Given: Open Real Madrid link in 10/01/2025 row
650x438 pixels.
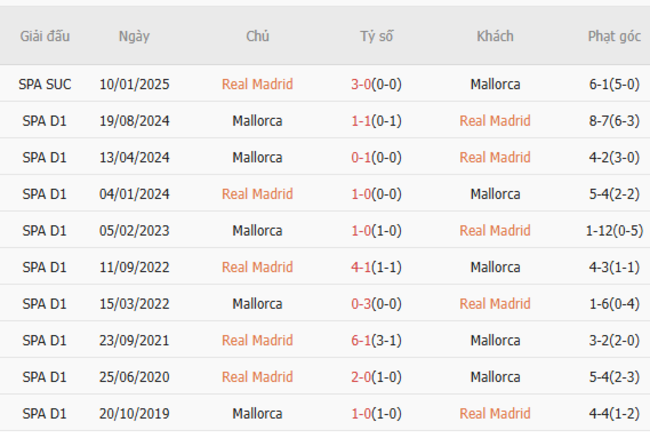Looking at the screenshot, I should pyautogui.click(x=257, y=84).
